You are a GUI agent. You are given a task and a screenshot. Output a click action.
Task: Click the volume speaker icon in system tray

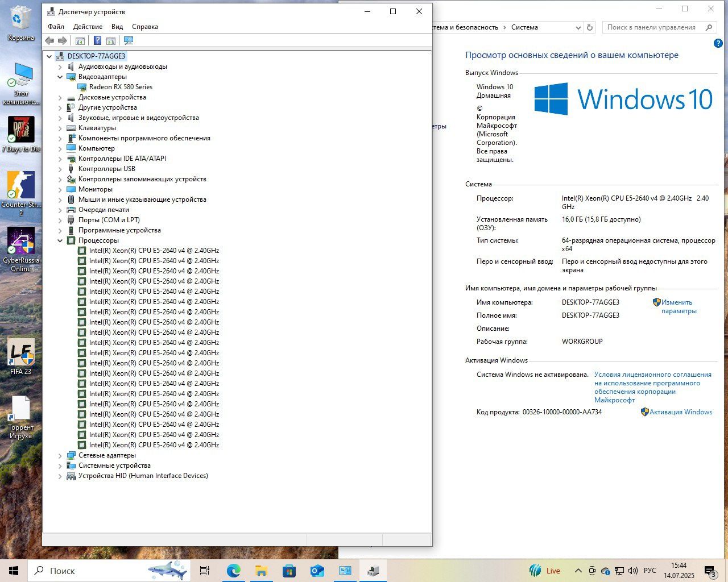click(x=633, y=571)
